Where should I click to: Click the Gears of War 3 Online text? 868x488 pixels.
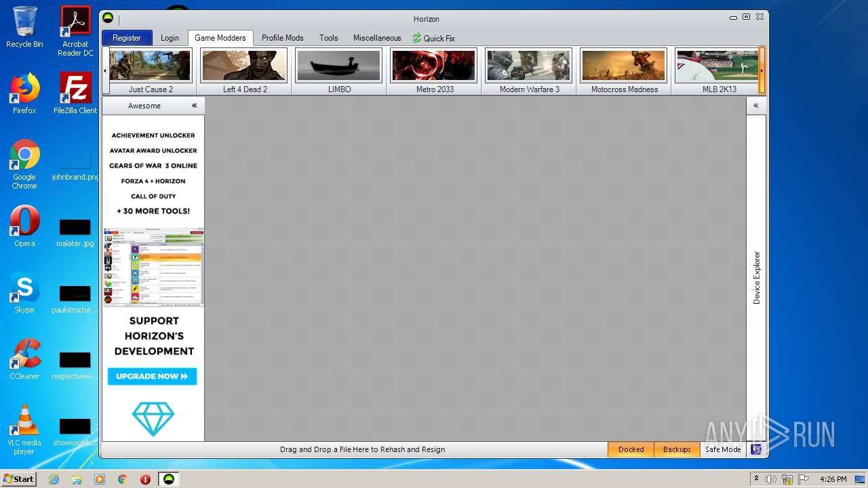pos(153,165)
